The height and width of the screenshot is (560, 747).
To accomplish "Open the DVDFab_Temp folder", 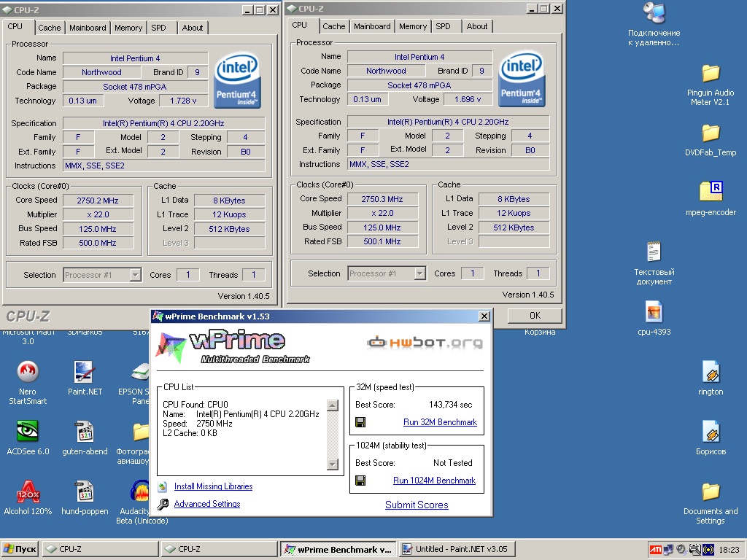I will 711,133.
